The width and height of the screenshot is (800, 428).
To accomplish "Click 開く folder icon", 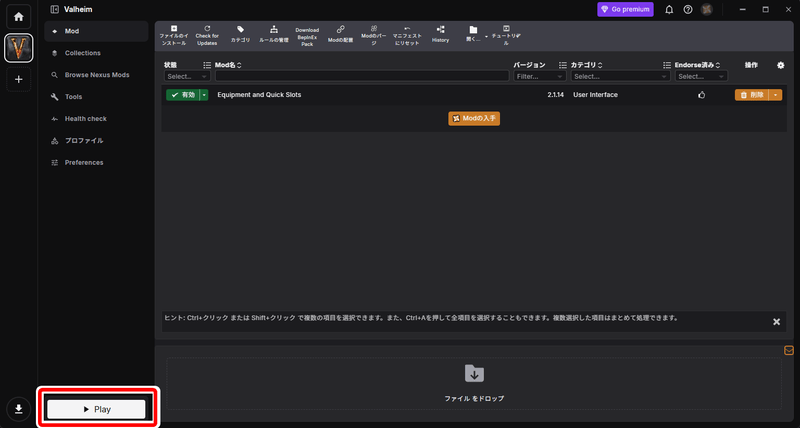I will coord(473,34).
